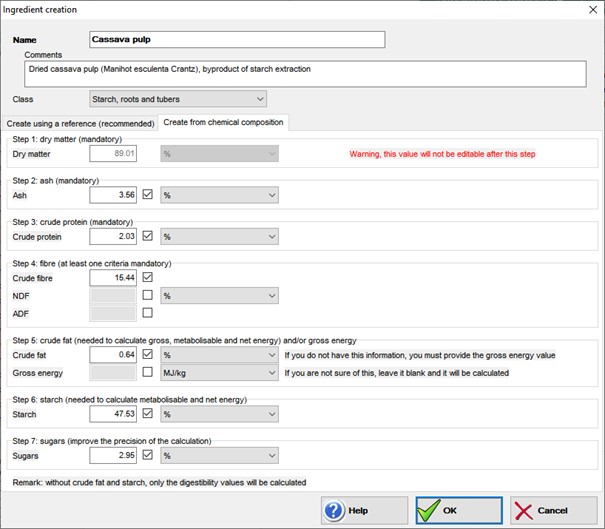This screenshot has height=529, width=605.
Task: Open the Class dropdown
Action: tap(178, 99)
